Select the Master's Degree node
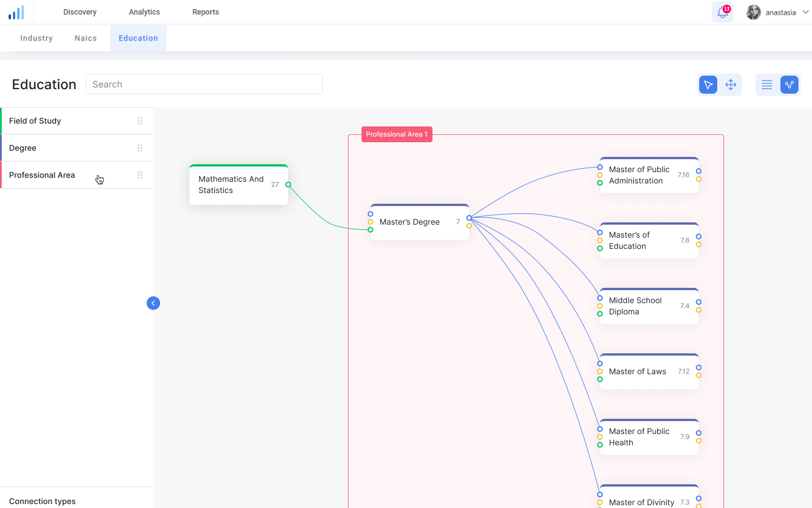Image resolution: width=812 pixels, height=508 pixels. coord(420,222)
